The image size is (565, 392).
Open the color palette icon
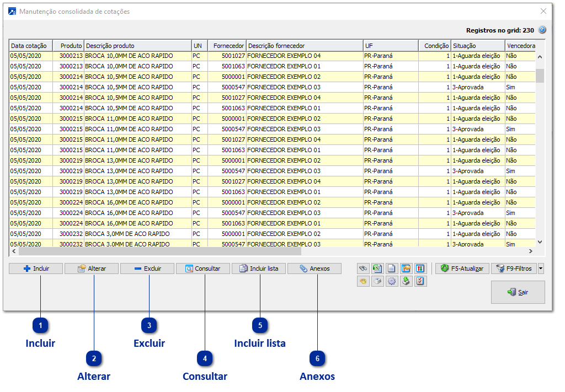click(x=363, y=281)
